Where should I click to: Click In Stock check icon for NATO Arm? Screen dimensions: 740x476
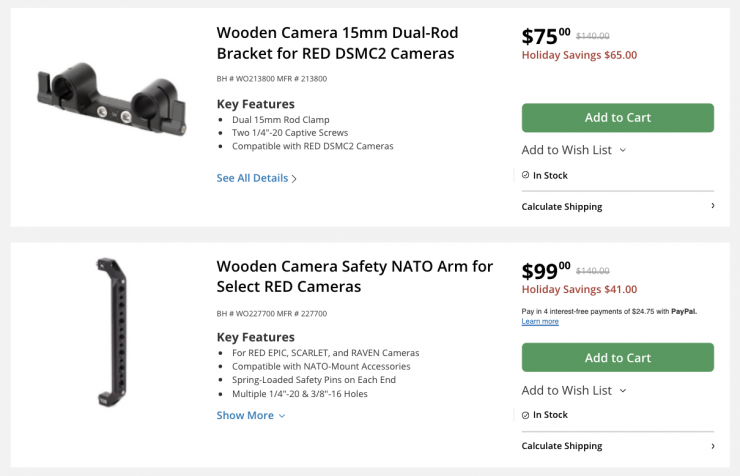(526, 415)
